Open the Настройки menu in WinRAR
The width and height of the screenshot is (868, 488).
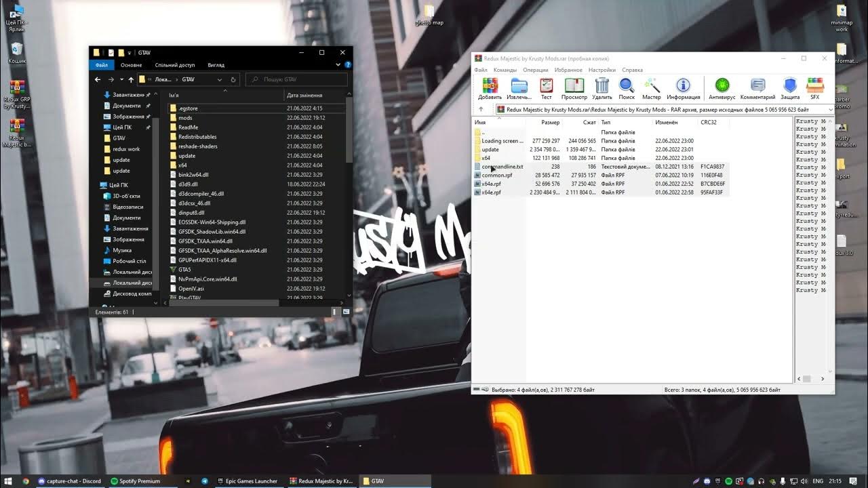point(602,70)
